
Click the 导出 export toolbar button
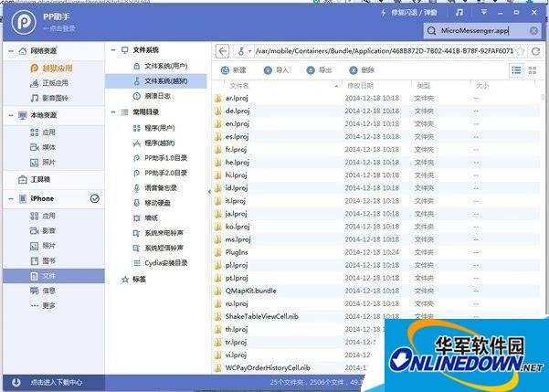(x=320, y=70)
